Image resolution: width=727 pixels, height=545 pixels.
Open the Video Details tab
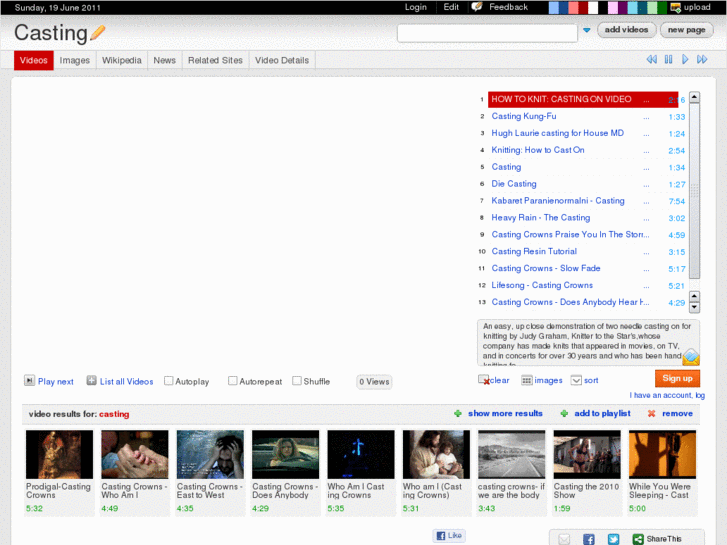tap(282, 60)
